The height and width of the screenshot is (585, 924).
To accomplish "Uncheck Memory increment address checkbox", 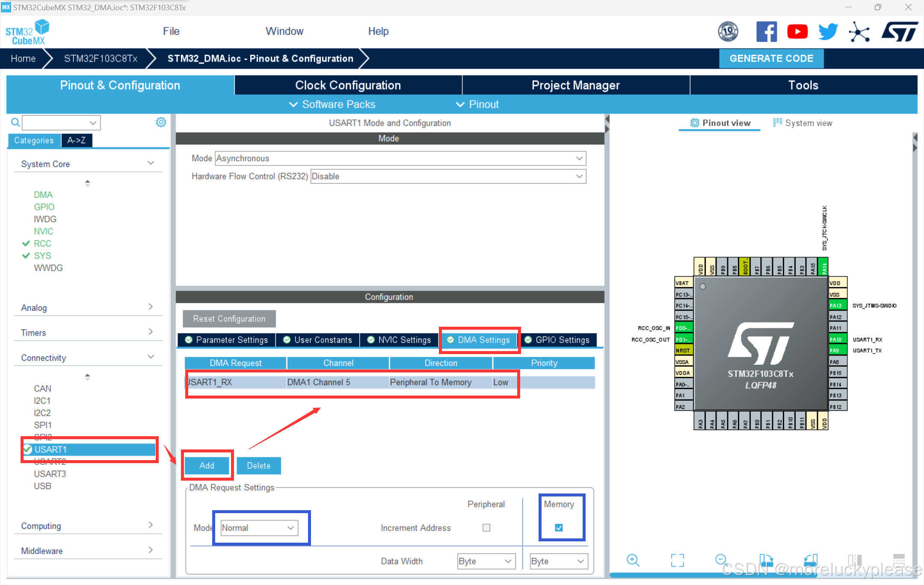I will [559, 528].
